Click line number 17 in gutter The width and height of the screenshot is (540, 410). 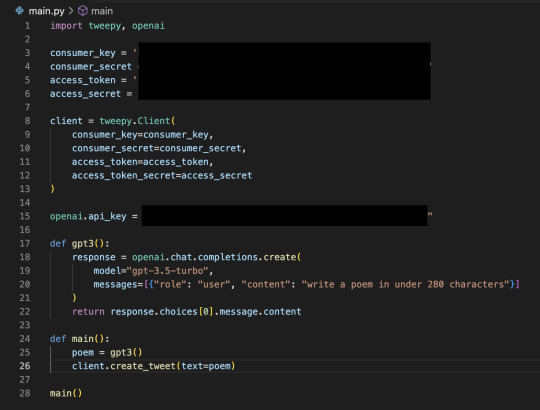point(25,244)
